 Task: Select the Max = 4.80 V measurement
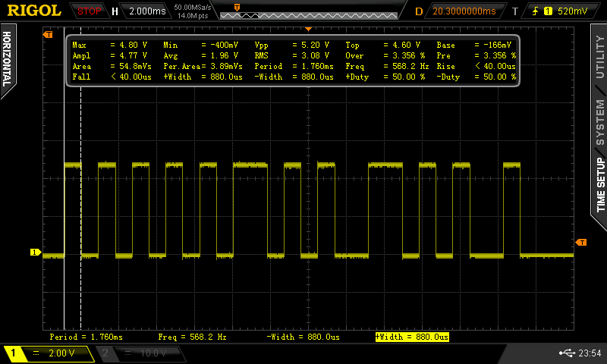pyautogui.click(x=110, y=45)
